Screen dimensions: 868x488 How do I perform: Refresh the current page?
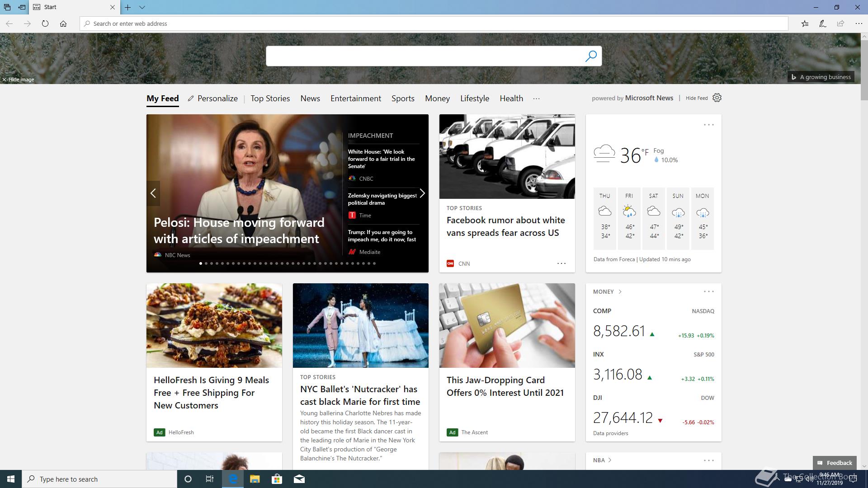(x=45, y=23)
